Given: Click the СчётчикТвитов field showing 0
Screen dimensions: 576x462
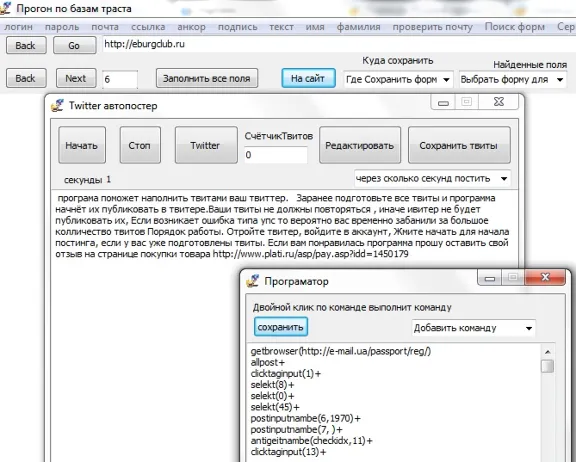Looking at the screenshot, I should pyautogui.click(x=276, y=155).
